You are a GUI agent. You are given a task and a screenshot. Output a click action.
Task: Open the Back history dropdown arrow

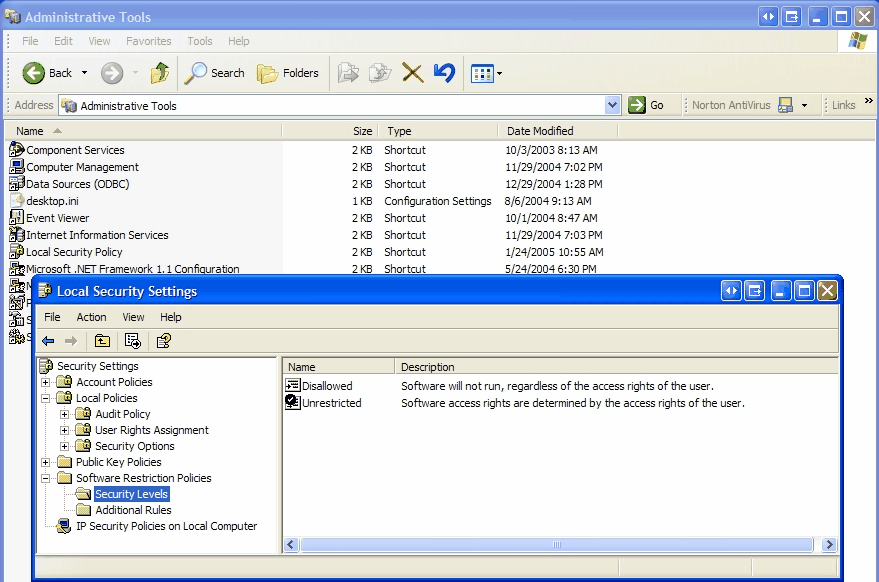tap(85, 73)
